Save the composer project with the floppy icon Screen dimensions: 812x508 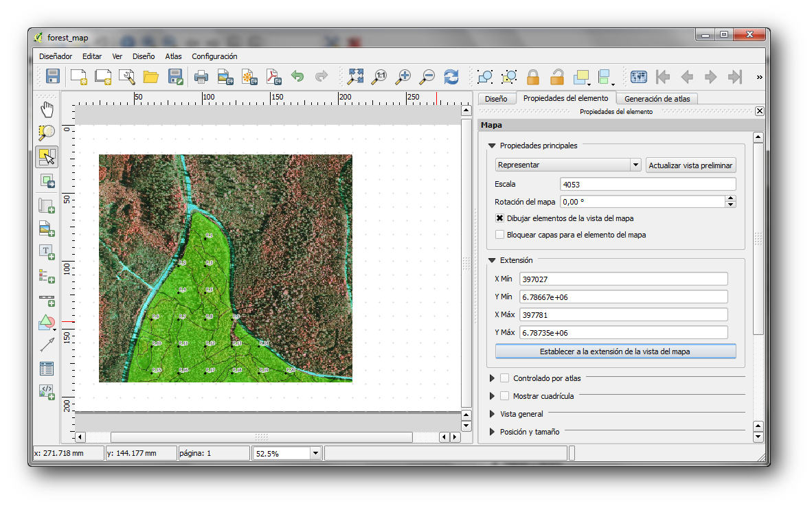pos(53,77)
